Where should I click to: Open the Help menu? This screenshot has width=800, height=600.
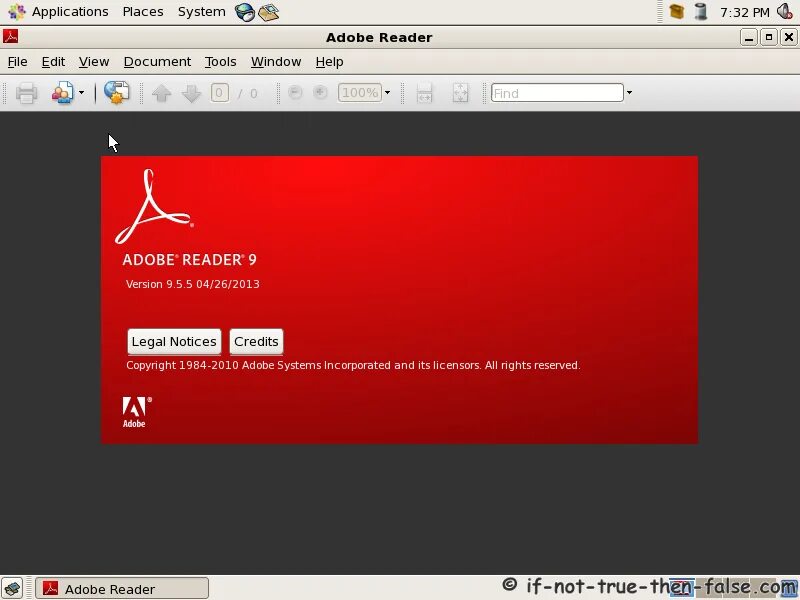[329, 62]
